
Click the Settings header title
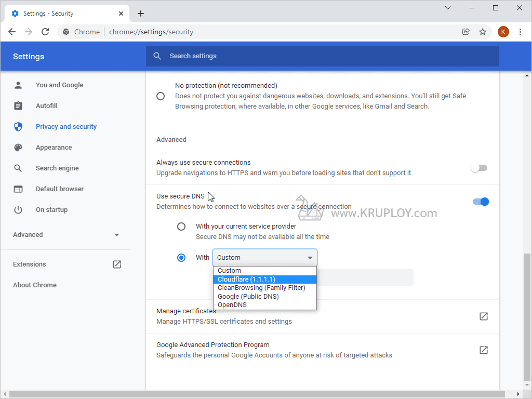click(29, 56)
